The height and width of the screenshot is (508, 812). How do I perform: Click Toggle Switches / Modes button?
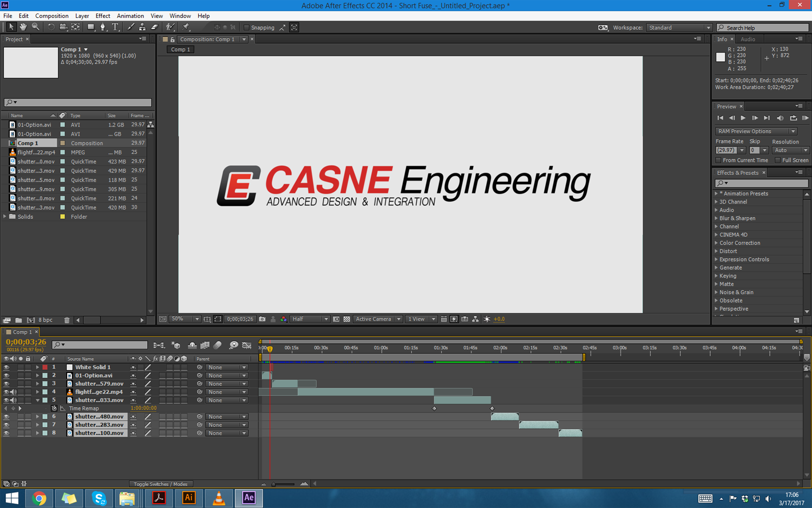160,484
